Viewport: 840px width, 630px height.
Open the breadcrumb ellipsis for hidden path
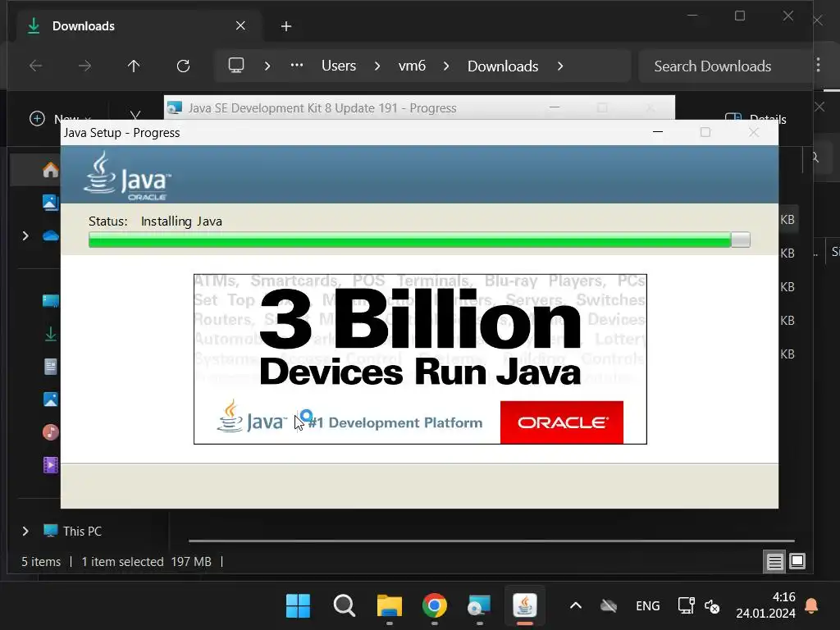point(297,66)
